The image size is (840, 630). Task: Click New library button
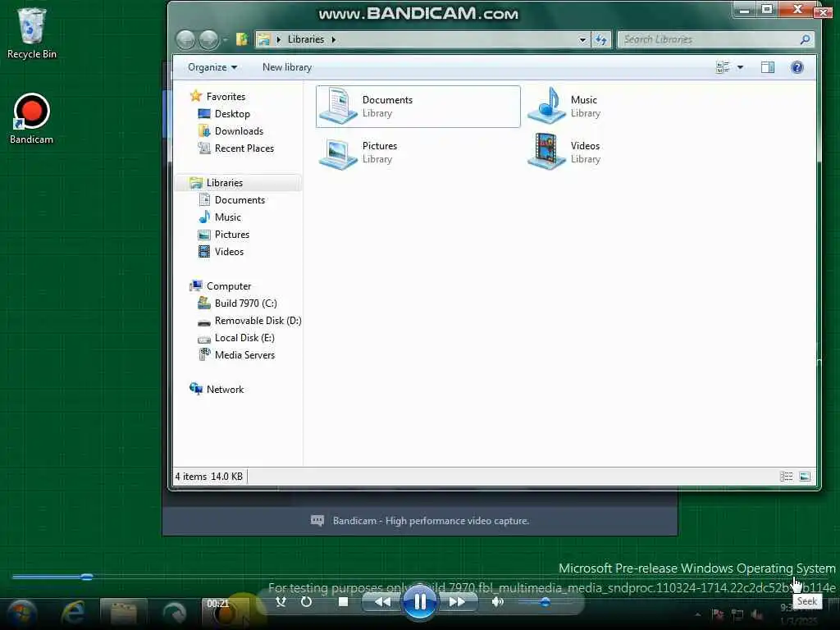(287, 67)
